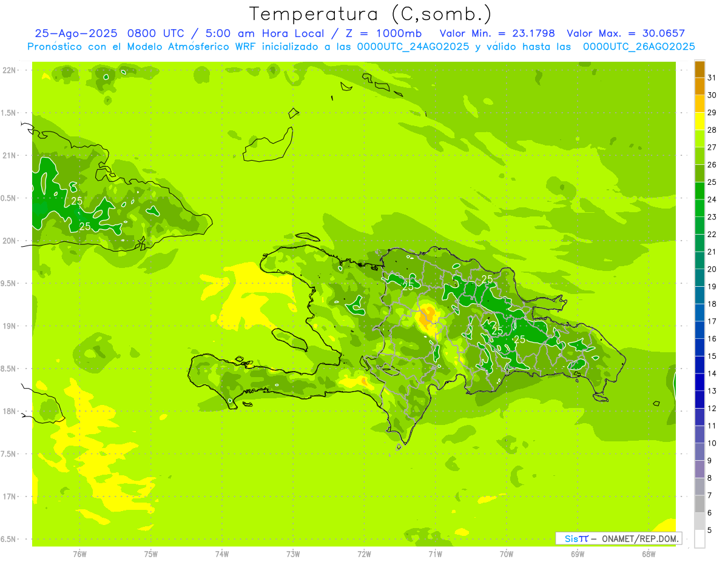728x562 pixels.
Task: Click the "0000UTC_26AGO2025" valid-until time
Action: tap(639, 47)
